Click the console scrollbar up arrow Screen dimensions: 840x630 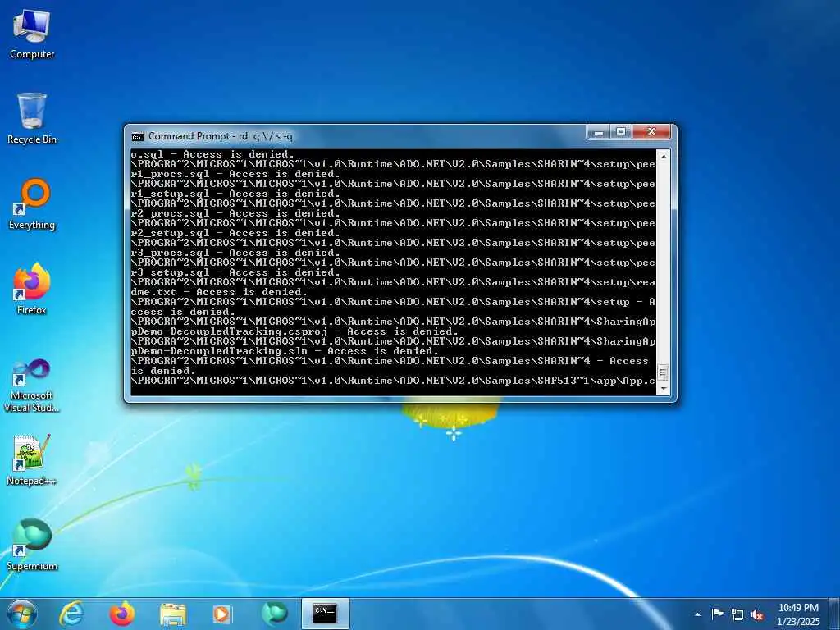pyautogui.click(x=664, y=157)
